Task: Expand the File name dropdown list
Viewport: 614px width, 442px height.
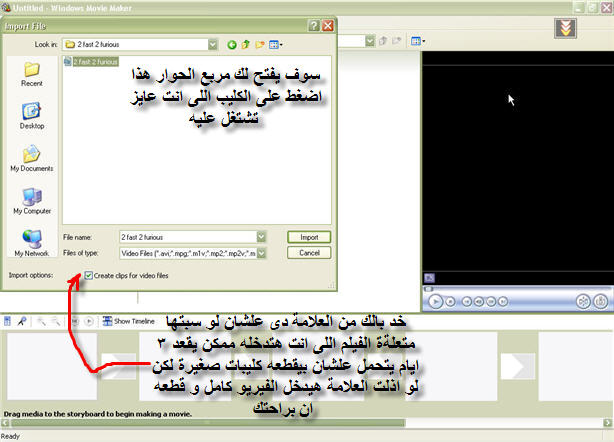Action: tap(260, 236)
